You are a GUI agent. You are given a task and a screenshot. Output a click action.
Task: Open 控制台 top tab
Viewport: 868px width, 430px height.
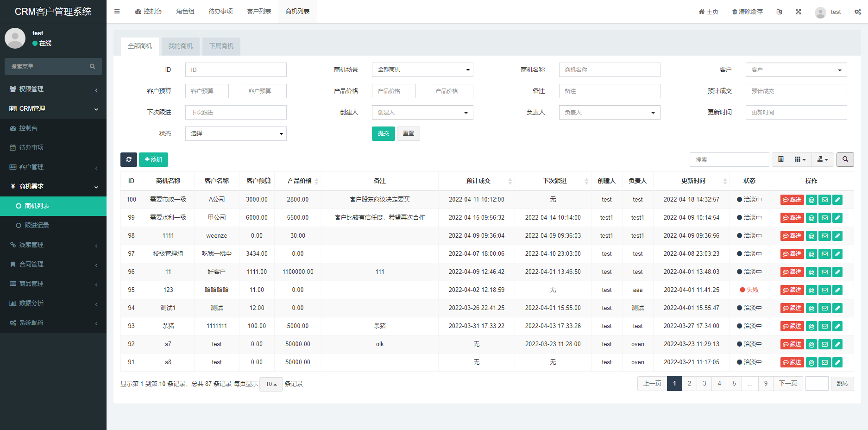pos(149,12)
